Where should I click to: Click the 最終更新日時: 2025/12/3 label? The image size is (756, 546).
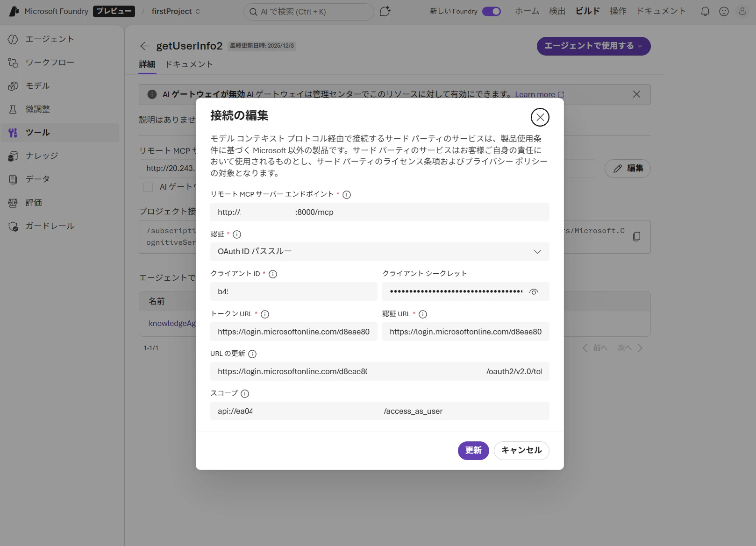point(262,46)
